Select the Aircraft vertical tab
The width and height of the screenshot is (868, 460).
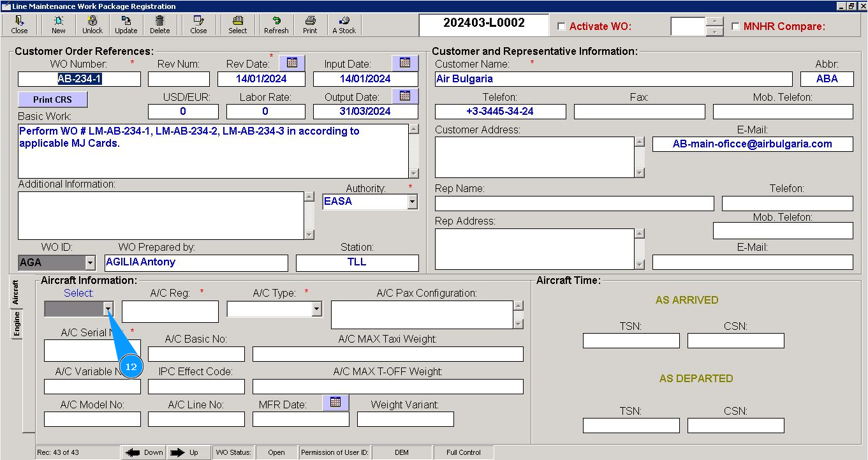(17, 292)
